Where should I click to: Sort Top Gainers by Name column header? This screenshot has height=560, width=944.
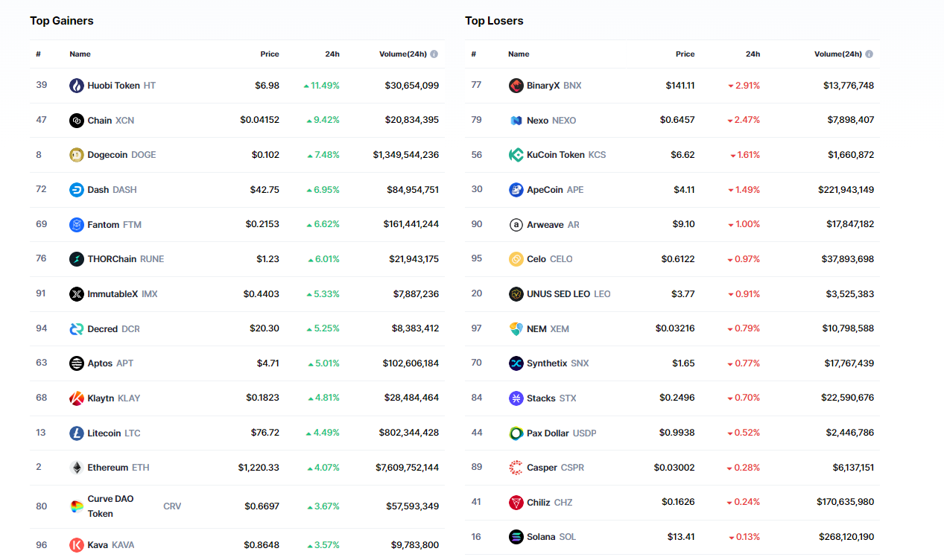pos(80,54)
